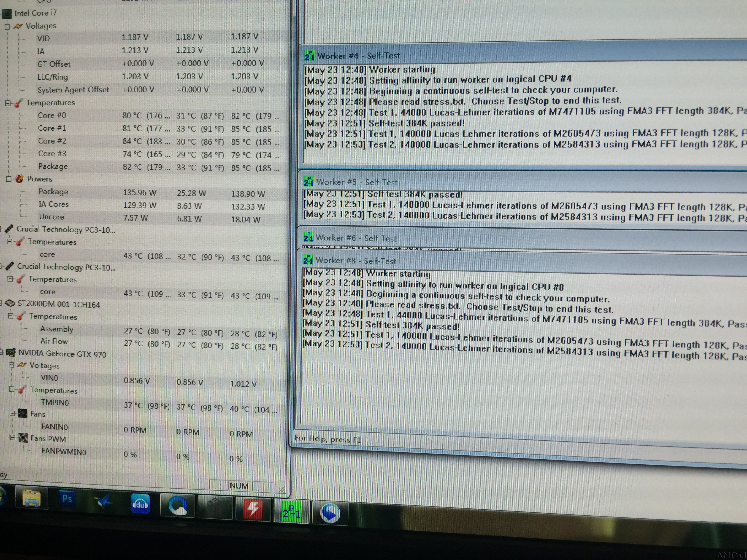Click the thermometer icon beside CPU Temperatures
The width and height of the screenshot is (747, 560).
point(19,103)
